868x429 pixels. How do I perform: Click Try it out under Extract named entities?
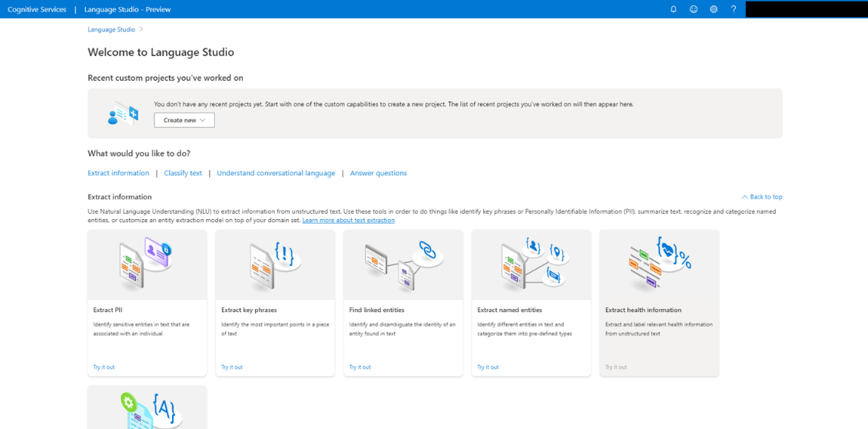click(x=489, y=367)
